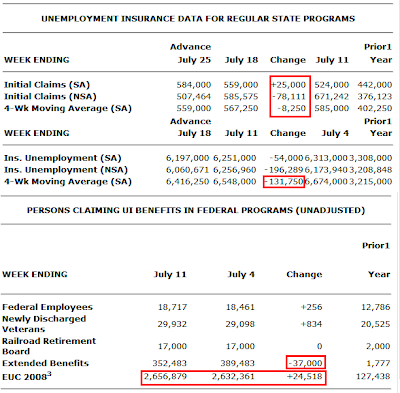Click the Railroad Retirement Board label

tap(49, 346)
